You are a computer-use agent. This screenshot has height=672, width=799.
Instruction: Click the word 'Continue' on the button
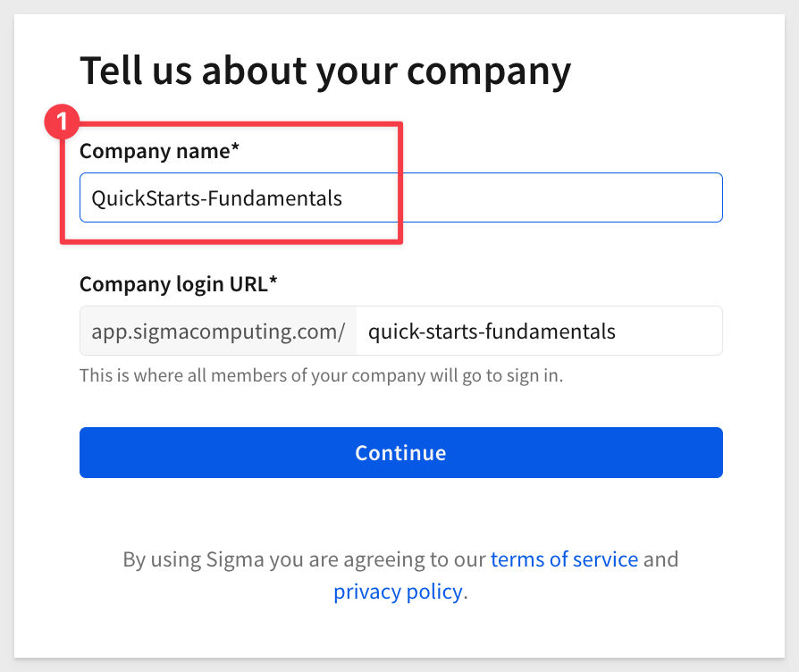(400, 453)
